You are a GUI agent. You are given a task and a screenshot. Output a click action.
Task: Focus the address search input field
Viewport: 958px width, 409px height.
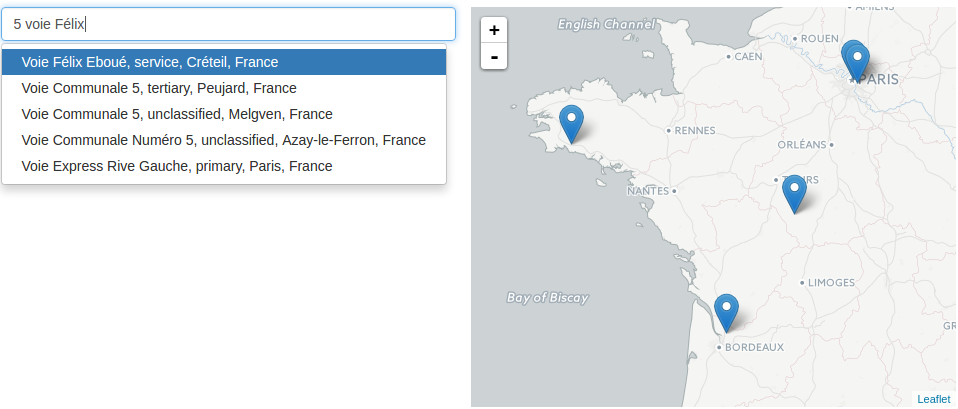click(x=228, y=24)
